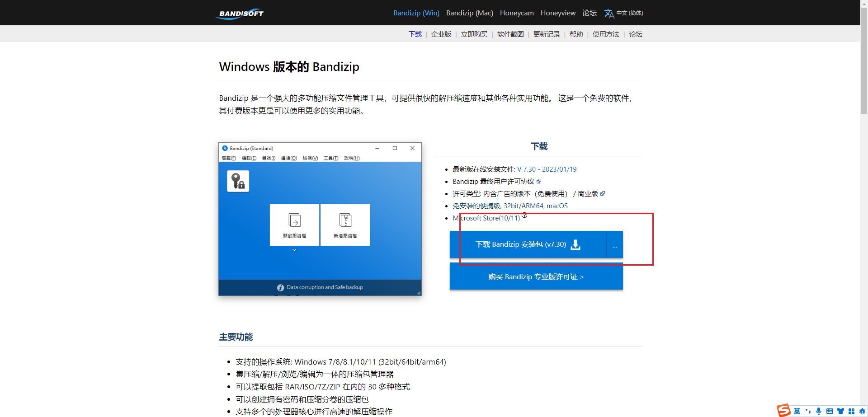
Task: Open the Sogou skin (shirt) icon
Action: tap(840, 411)
